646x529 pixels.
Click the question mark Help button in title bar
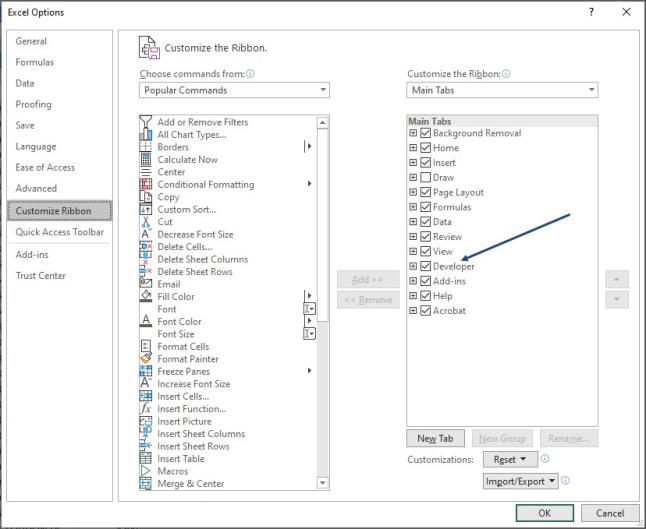(591, 12)
